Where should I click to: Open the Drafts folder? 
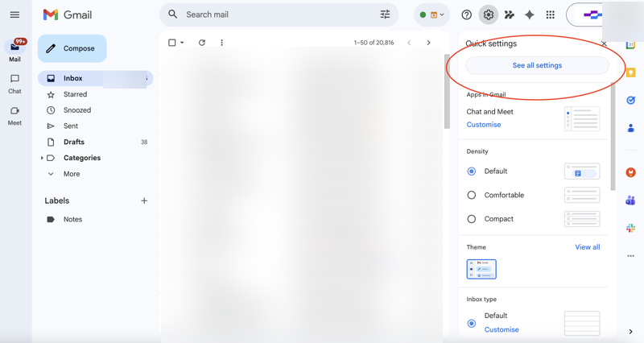[x=74, y=142]
